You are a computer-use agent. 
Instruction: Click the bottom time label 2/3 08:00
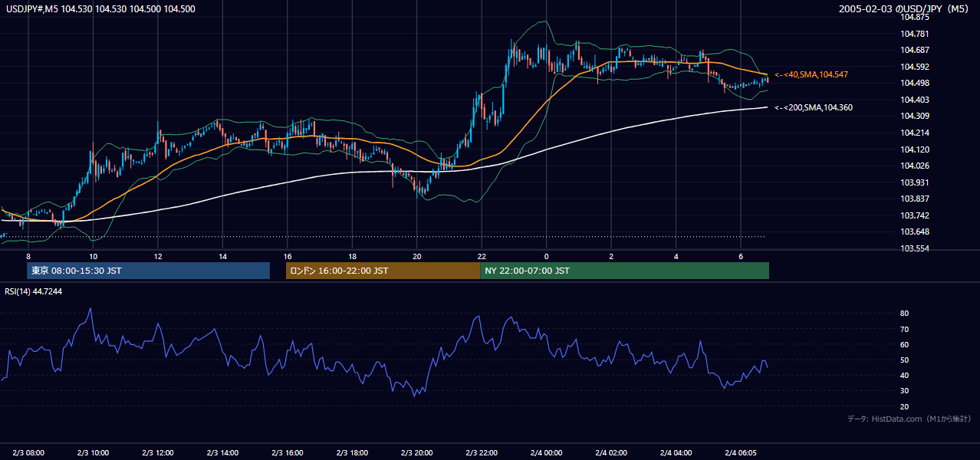[28, 452]
